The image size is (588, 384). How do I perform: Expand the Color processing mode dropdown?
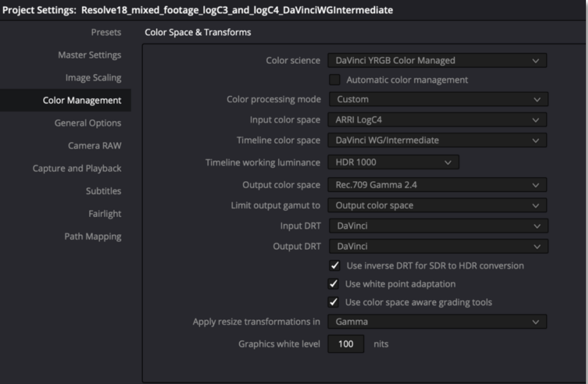[x=439, y=99]
